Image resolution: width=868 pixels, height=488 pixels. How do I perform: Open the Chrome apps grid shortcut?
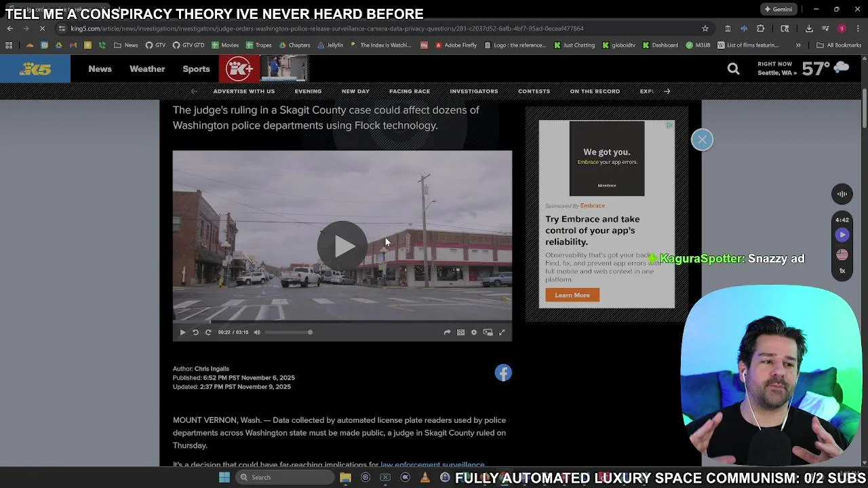(9, 45)
